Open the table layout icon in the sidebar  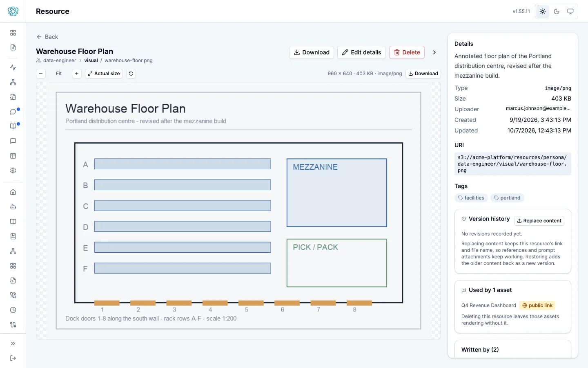pyautogui.click(x=13, y=156)
